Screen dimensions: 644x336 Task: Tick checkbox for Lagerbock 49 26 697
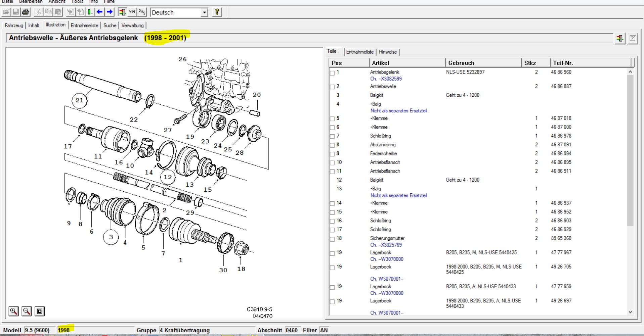[332, 302]
